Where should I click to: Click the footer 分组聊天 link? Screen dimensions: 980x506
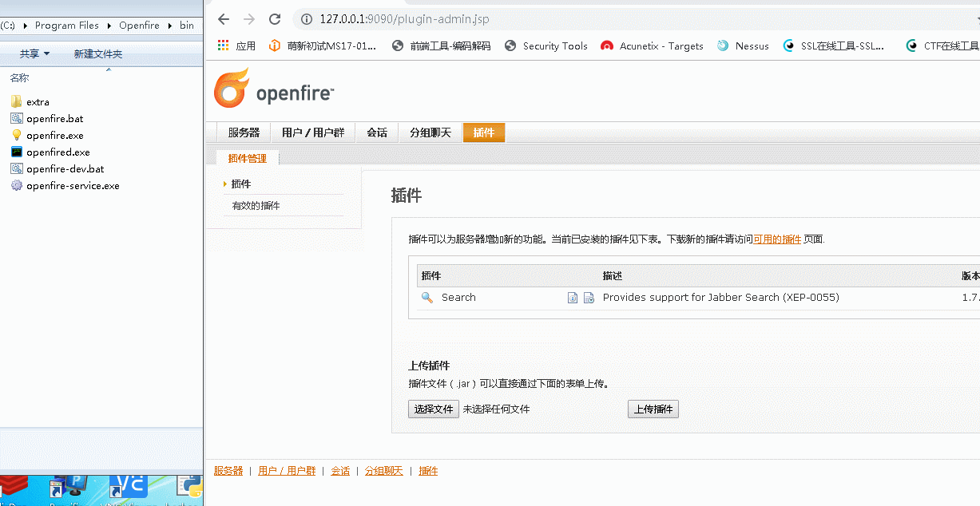[384, 471]
